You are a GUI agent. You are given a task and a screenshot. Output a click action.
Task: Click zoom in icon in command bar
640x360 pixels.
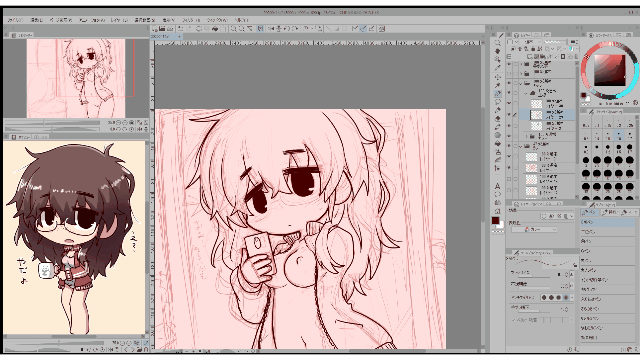(x=233, y=29)
